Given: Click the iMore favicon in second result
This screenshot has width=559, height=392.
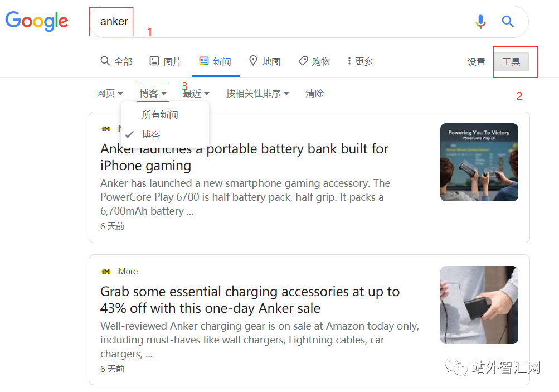Looking at the screenshot, I should [x=106, y=272].
